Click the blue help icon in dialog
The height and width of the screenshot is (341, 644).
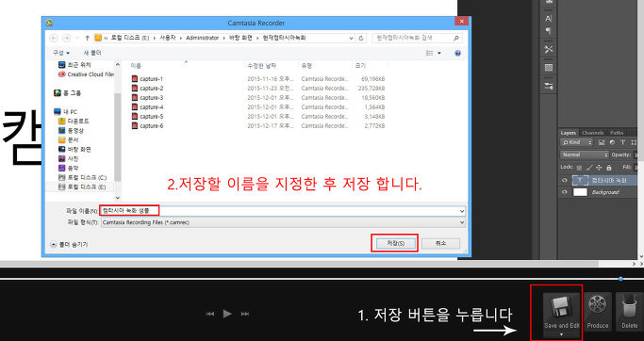pos(457,54)
